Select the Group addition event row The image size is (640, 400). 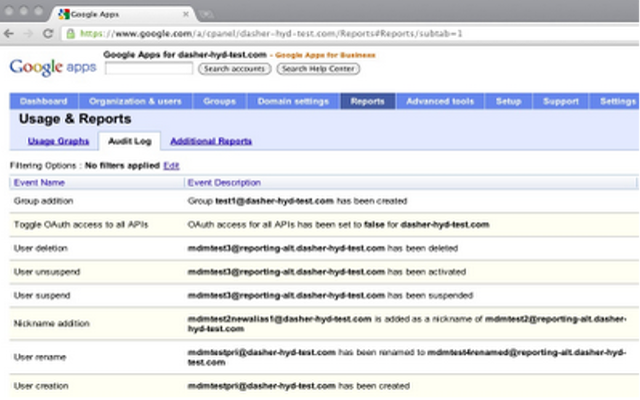324,201
